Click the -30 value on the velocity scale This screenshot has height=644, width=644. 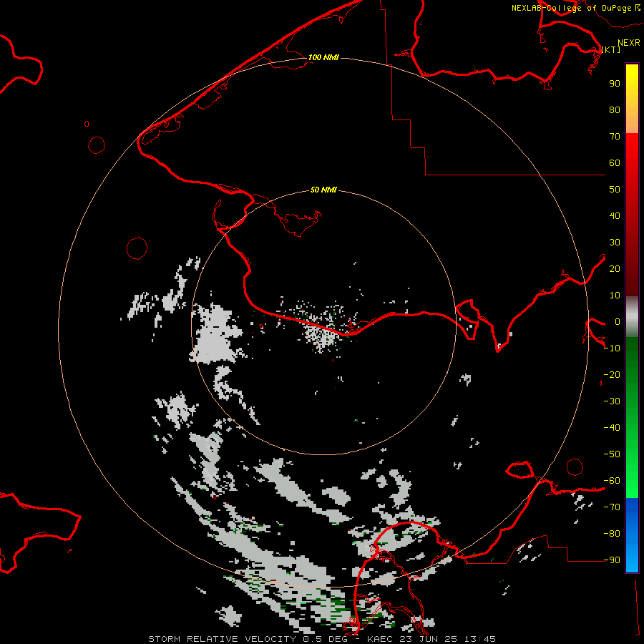click(x=612, y=401)
